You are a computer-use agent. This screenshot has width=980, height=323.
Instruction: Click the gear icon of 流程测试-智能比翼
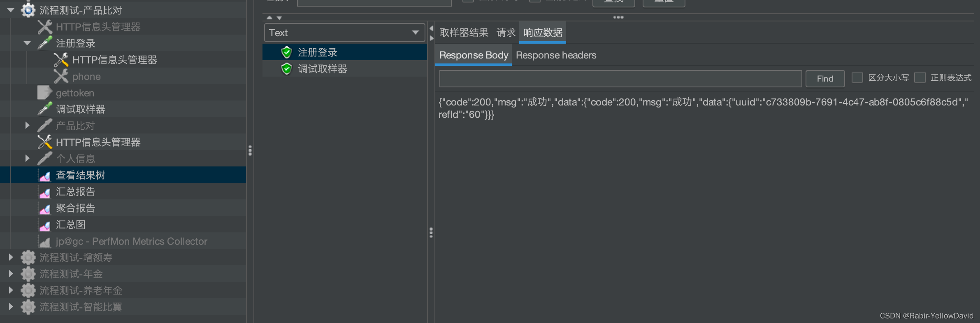tap(28, 307)
